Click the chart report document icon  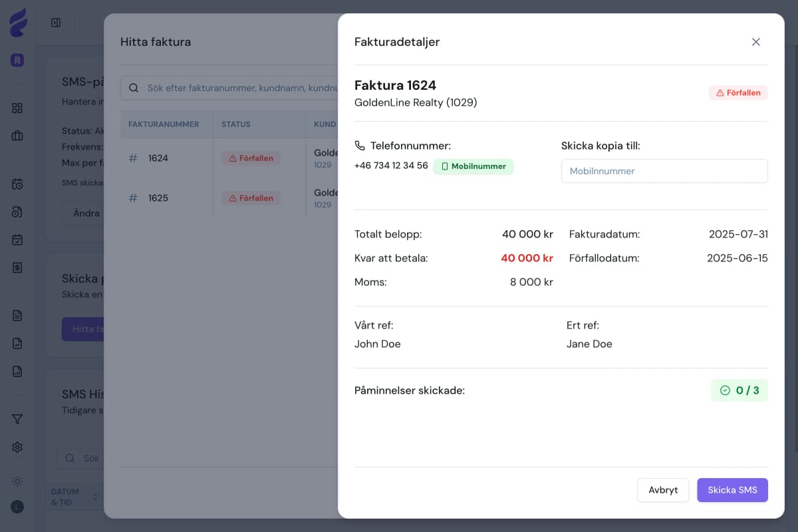pos(17,371)
